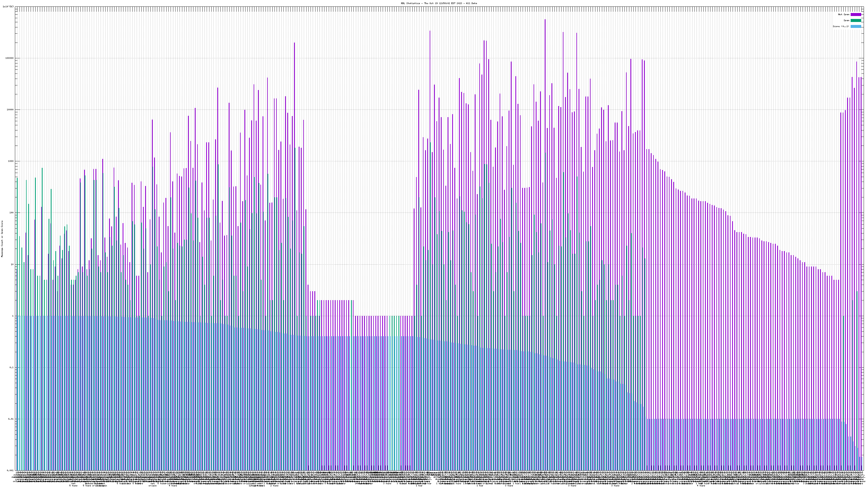Click the 10000 y-axis tick label
868x488 pixels.
click(11, 110)
